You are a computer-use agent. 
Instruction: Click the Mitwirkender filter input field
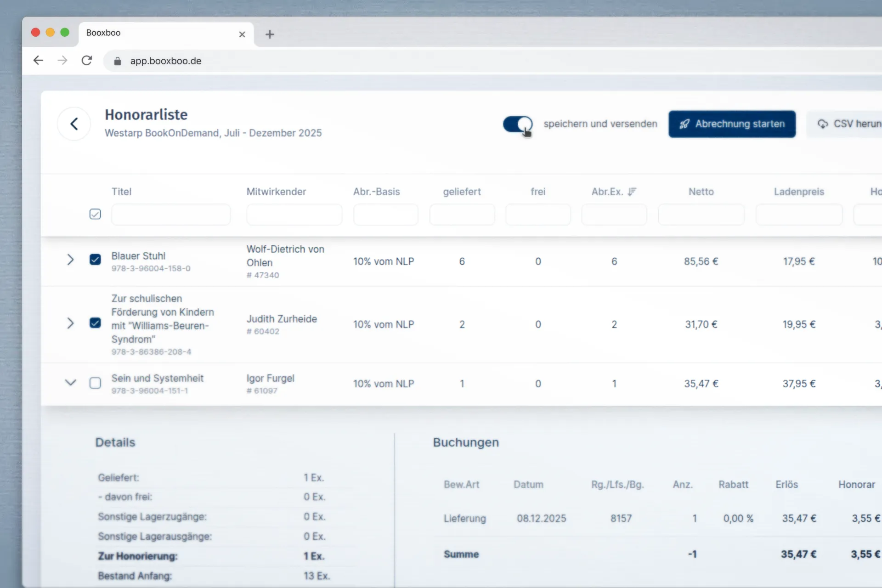coord(294,215)
